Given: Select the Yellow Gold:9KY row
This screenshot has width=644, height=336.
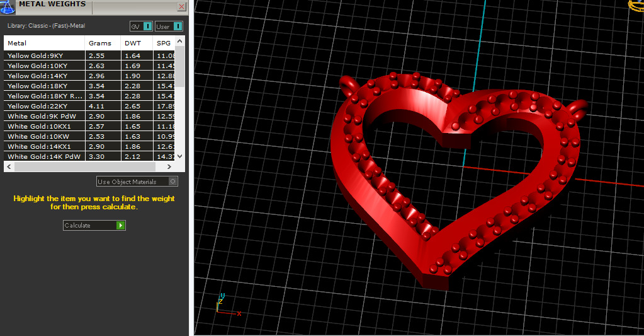Looking at the screenshot, I should click(x=89, y=55).
